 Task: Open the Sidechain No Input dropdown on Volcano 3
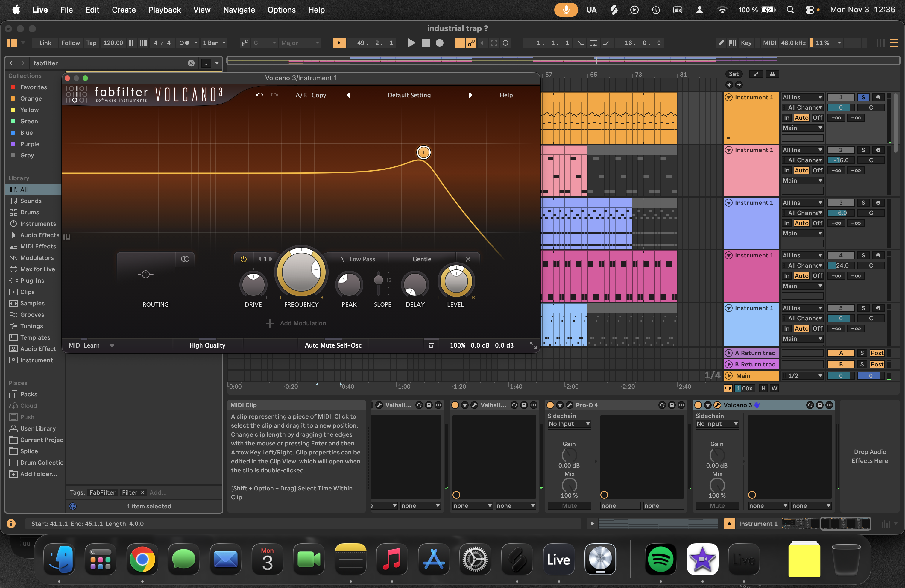[716, 423]
